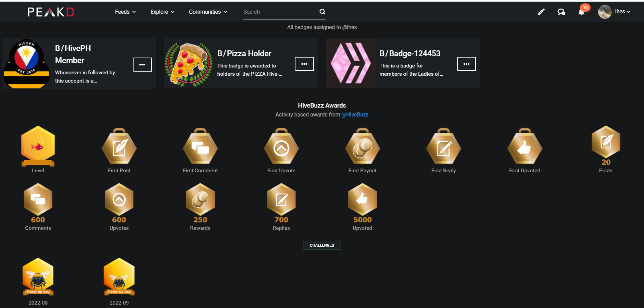644x308 pixels.
Task: Click the search magnifier icon
Action: pyautogui.click(x=322, y=12)
